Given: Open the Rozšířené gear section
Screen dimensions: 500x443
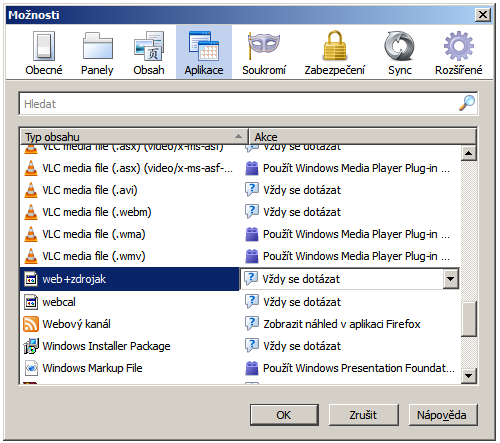Looking at the screenshot, I should [458, 52].
